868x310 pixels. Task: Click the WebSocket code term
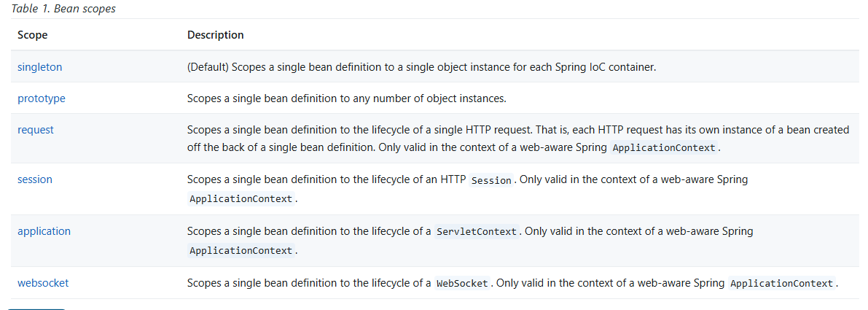coord(462,284)
